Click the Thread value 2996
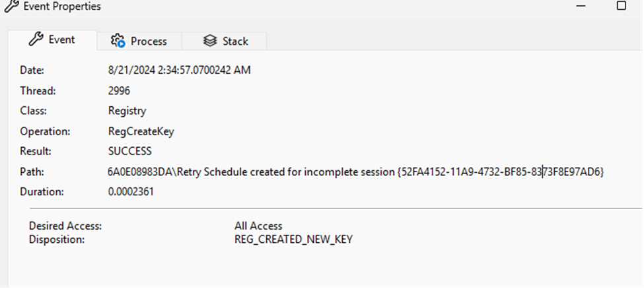 tap(119, 90)
